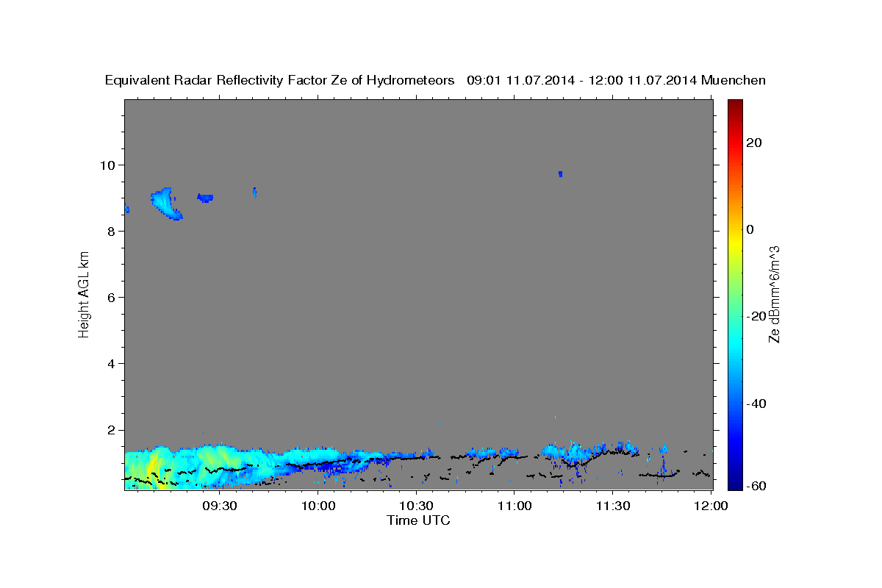Click the colorbar label '0'
The width and height of the screenshot is (882, 588).
(751, 229)
